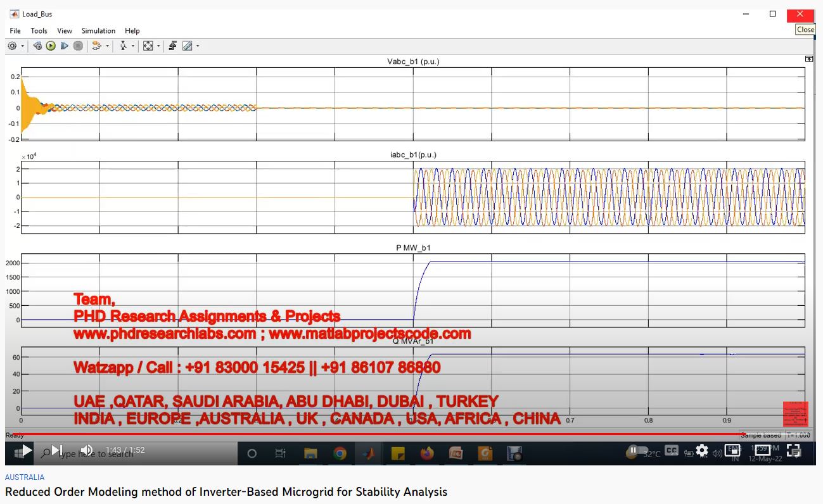Image resolution: width=823 pixels, height=504 pixels.
Task: Expand the Scale Axes dropdown arrow
Action: point(158,46)
